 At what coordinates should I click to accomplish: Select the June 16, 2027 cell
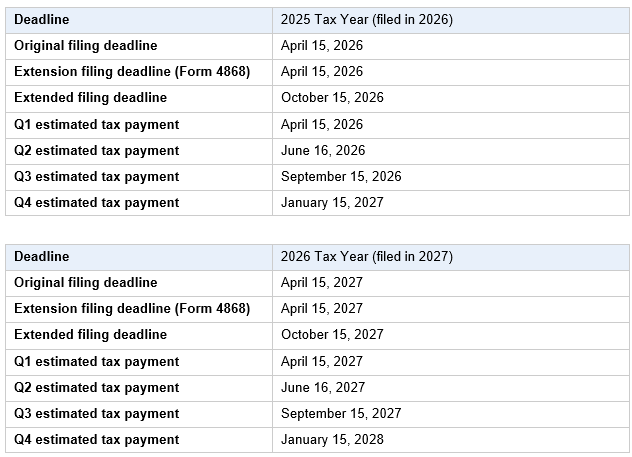[x=323, y=388]
